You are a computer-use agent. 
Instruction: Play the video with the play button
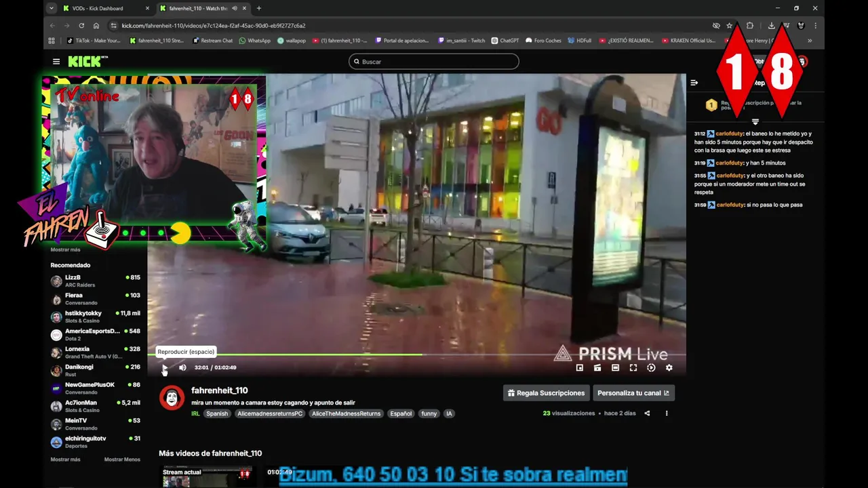tap(165, 368)
